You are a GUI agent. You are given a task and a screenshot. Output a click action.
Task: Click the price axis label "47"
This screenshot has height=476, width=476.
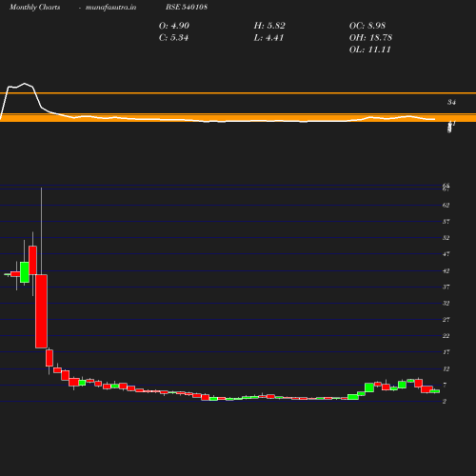446,254
